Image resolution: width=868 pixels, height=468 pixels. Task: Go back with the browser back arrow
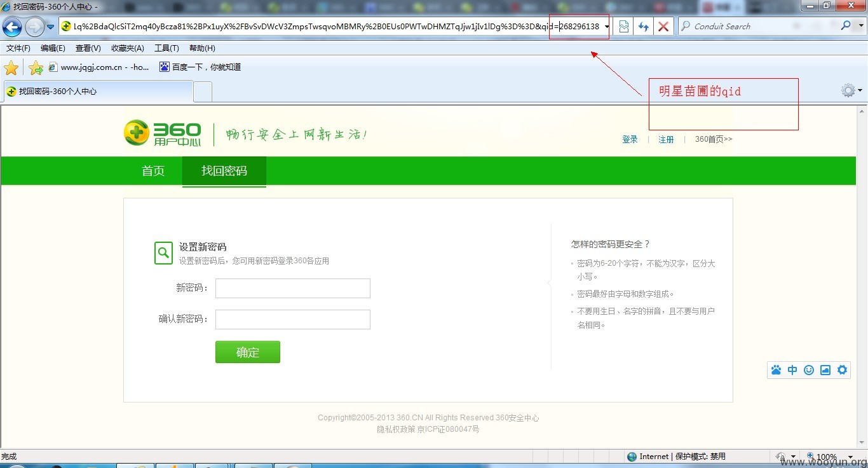pos(12,27)
